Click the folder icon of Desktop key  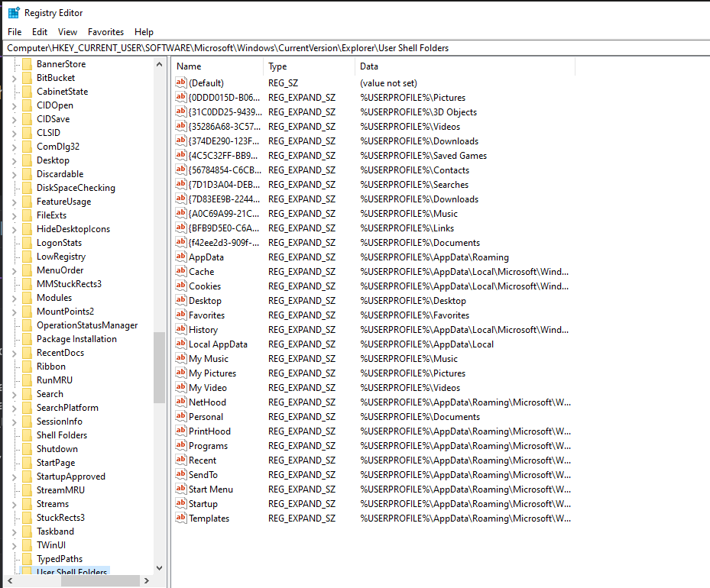(28, 160)
